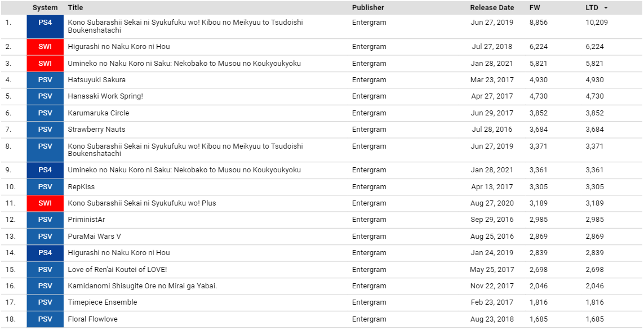Select the PS4 badge in row 1

tap(45, 26)
